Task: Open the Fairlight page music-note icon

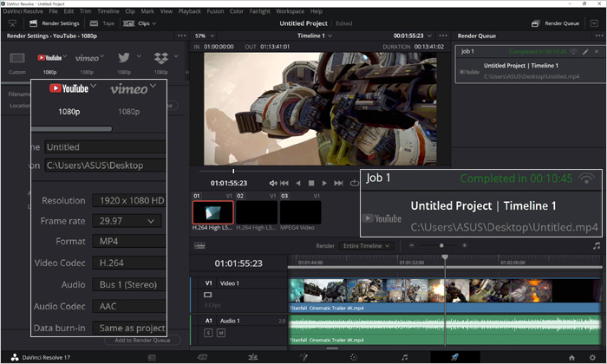Action: coord(405,357)
